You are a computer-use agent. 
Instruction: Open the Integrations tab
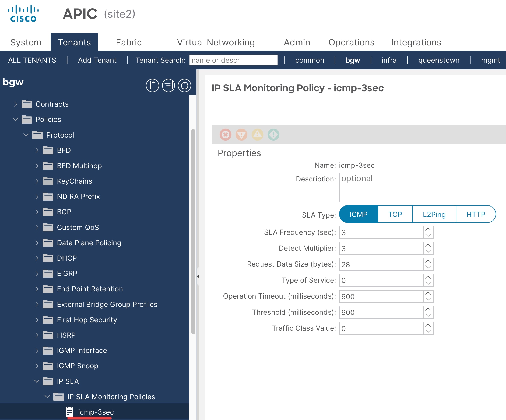pyautogui.click(x=416, y=42)
